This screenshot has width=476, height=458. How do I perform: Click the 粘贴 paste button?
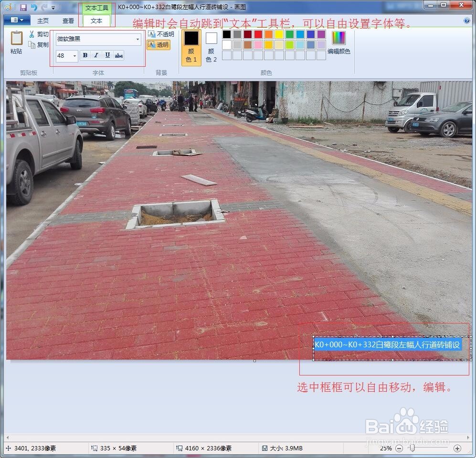point(16,42)
